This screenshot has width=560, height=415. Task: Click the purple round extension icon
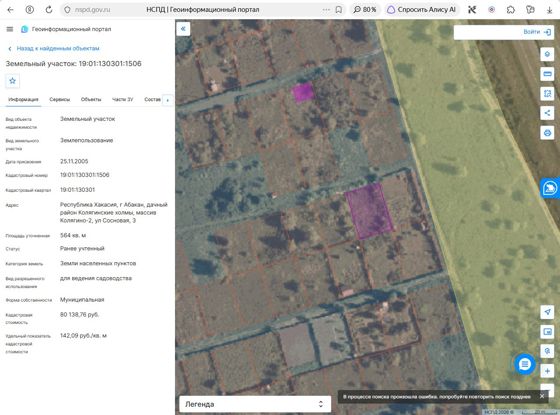tap(491, 10)
